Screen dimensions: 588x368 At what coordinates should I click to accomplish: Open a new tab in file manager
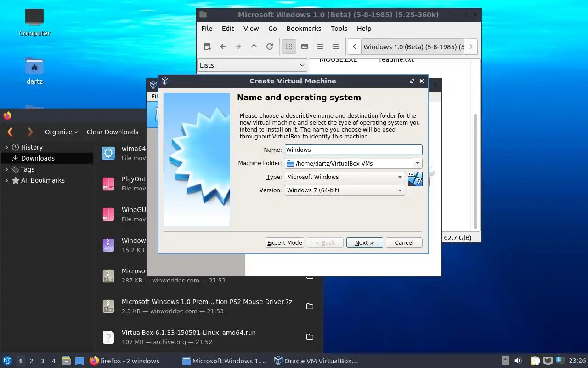tap(207, 46)
